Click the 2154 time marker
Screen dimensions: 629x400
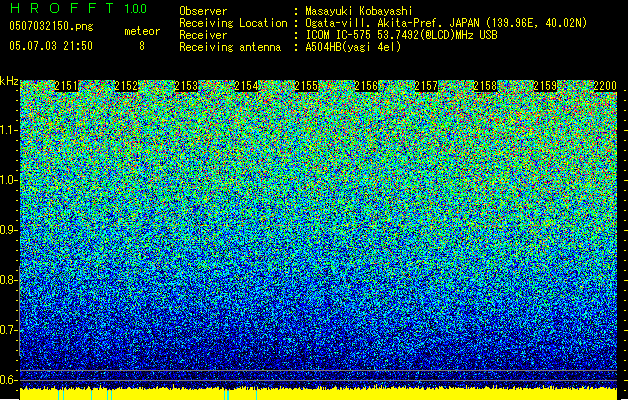click(246, 86)
